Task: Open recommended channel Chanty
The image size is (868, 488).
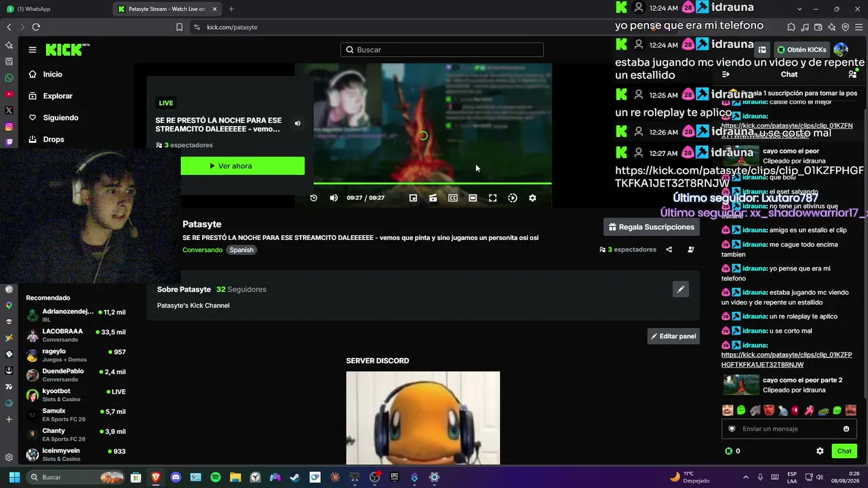Action: (x=76, y=434)
